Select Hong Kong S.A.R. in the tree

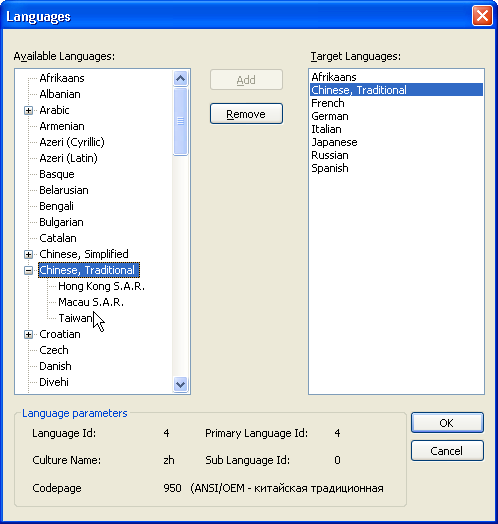(101, 286)
